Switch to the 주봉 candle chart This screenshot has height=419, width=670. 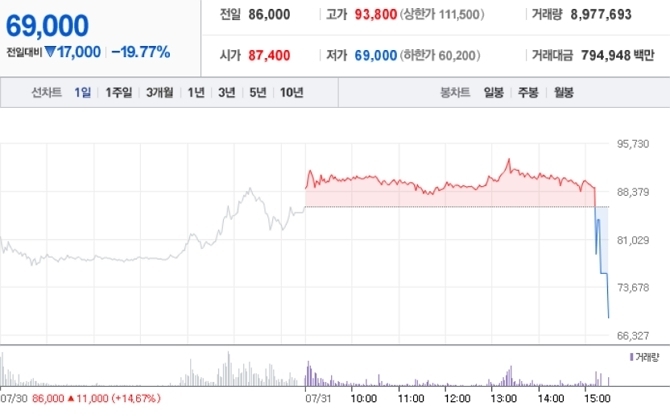click(x=527, y=93)
